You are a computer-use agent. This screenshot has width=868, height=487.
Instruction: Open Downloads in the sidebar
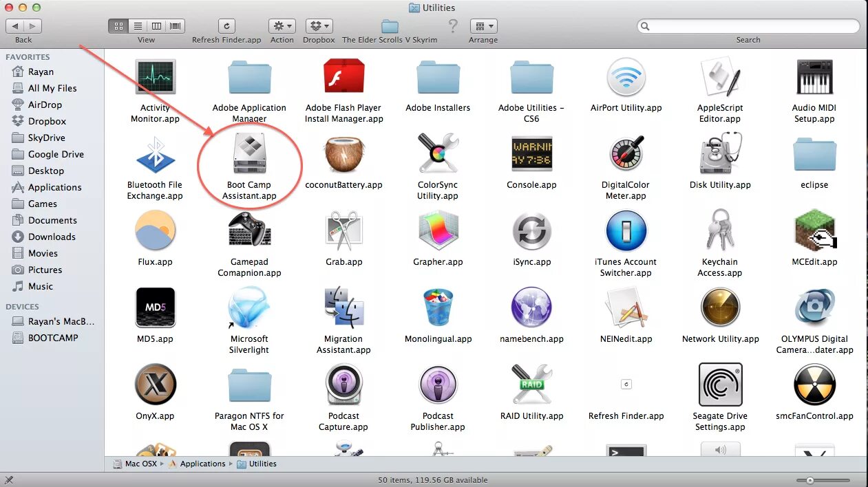tap(52, 237)
